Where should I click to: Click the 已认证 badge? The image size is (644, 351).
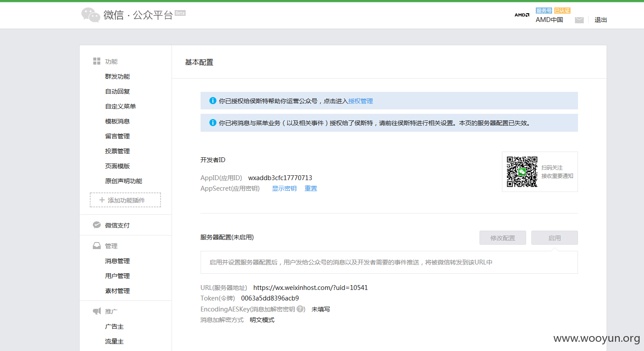click(x=562, y=11)
